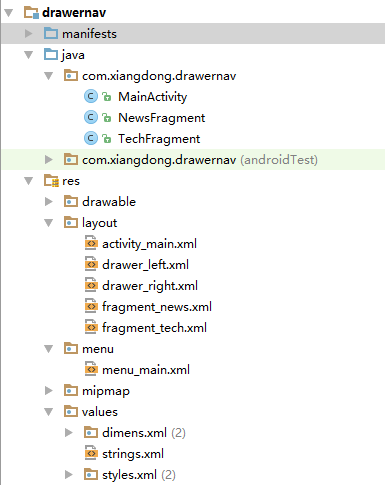Click the NewsFragment class icon

pyautogui.click(x=91, y=117)
